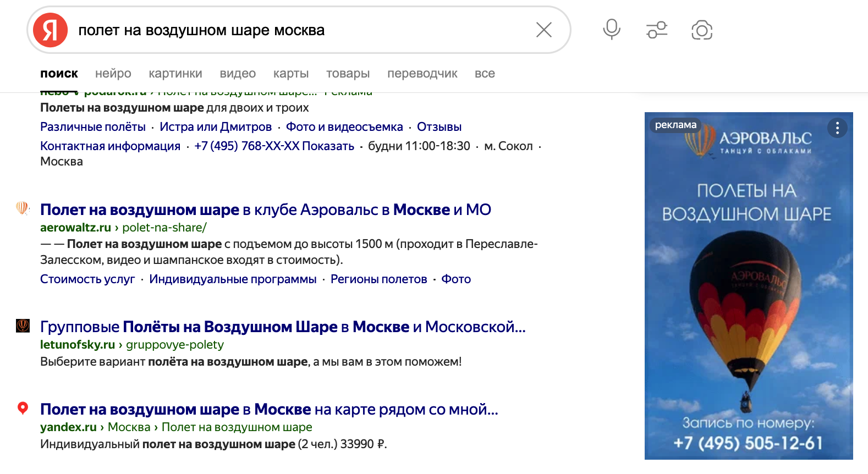Clear the search query with X
The image size is (868, 474).
click(x=543, y=30)
